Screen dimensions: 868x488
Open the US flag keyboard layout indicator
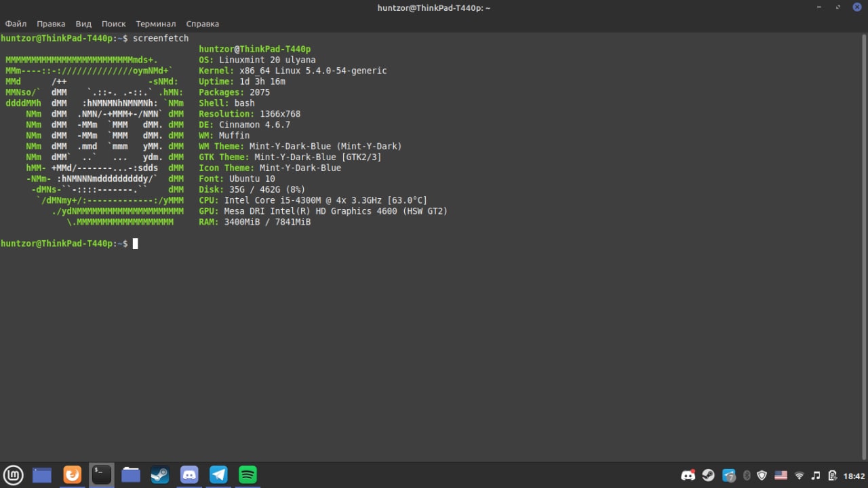pyautogui.click(x=781, y=475)
